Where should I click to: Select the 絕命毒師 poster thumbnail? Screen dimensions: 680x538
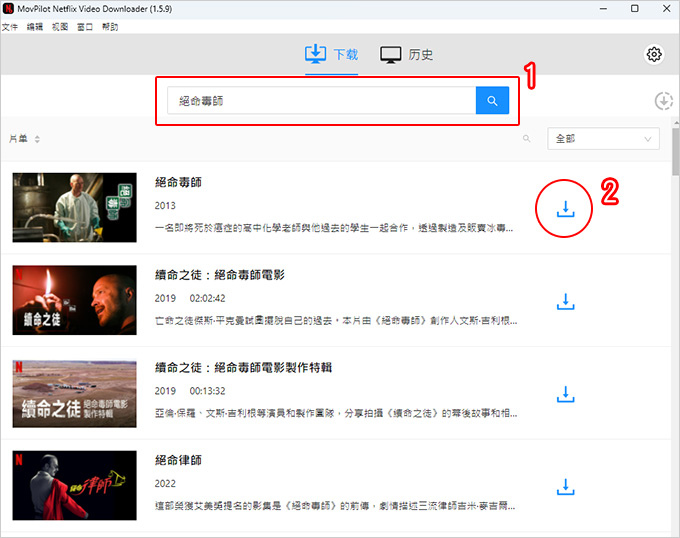tap(75, 208)
